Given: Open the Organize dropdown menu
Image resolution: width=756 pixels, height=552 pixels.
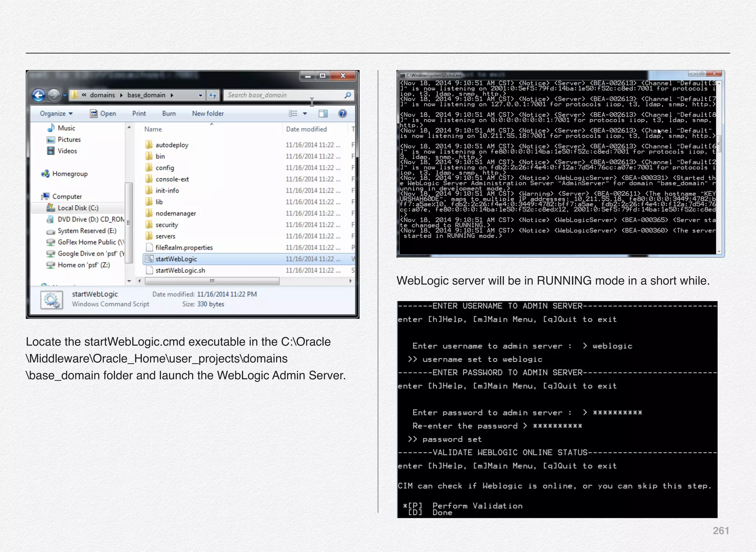Looking at the screenshot, I should click(x=56, y=114).
